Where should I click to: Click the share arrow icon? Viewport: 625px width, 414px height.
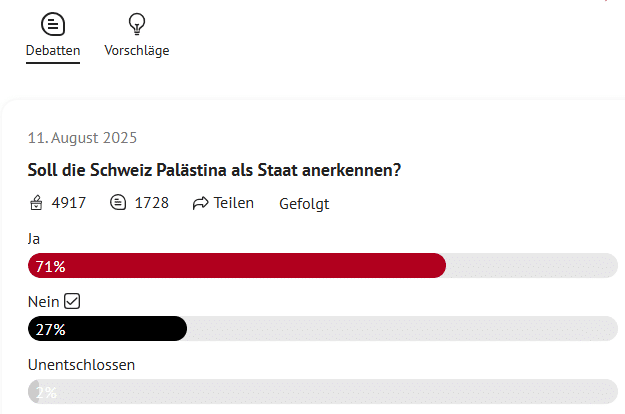(x=200, y=203)
